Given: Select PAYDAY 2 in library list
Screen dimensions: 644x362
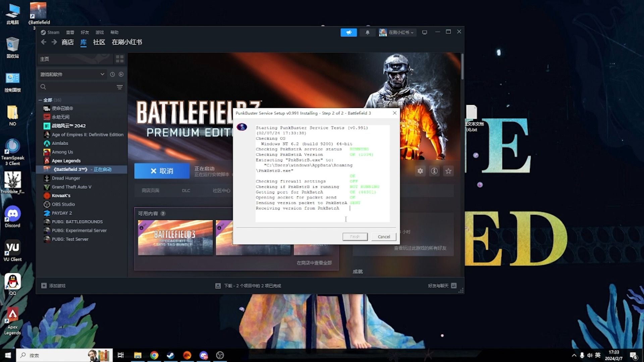Looking at the screenshot, I should click(82, 213).
